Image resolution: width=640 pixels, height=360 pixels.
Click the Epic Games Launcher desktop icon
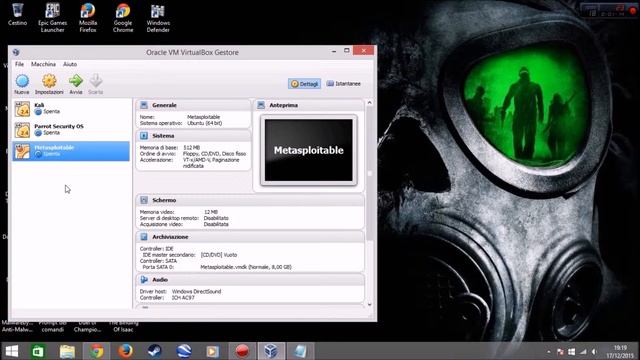pos(52,18)
